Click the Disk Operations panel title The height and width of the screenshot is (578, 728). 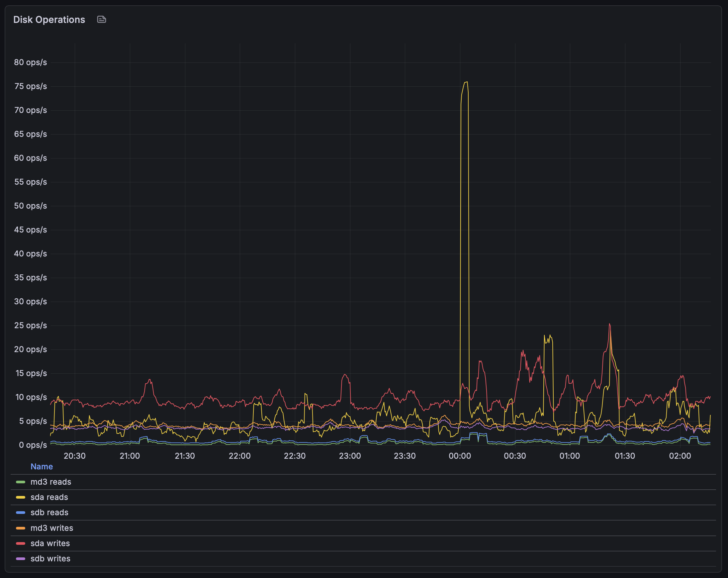tap(49, 20)
